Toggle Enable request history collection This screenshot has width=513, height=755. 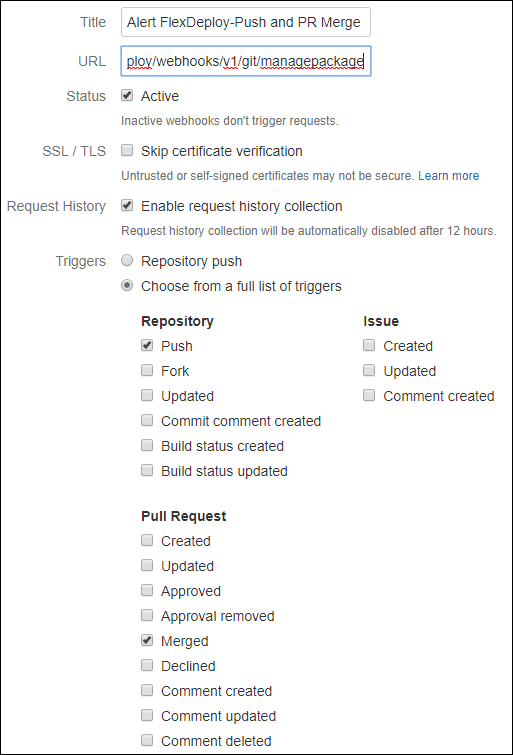tap(127, 205)
